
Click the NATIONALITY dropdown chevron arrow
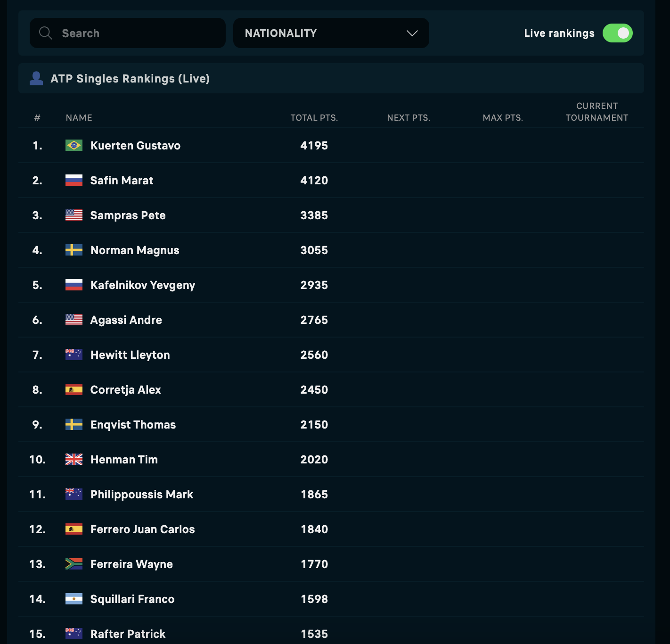coord(412,33)
